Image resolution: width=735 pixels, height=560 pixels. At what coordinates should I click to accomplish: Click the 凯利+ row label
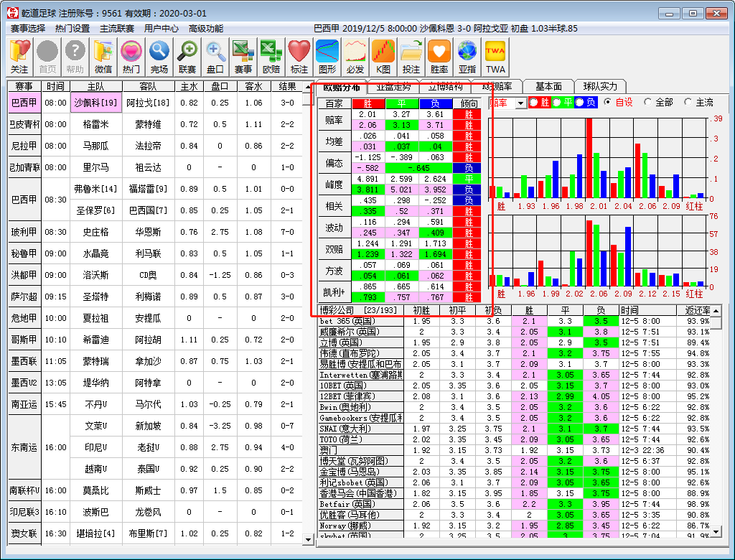(x=334, y=292)
